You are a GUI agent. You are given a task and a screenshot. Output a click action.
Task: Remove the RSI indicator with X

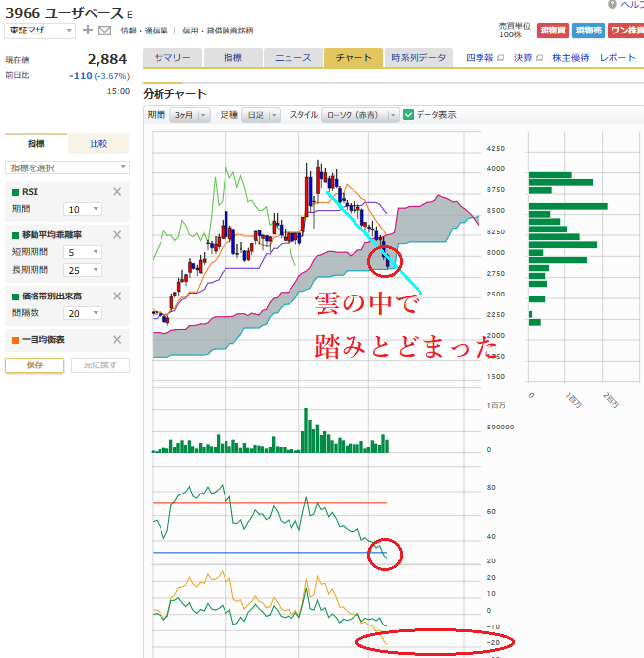coord(118,192)
